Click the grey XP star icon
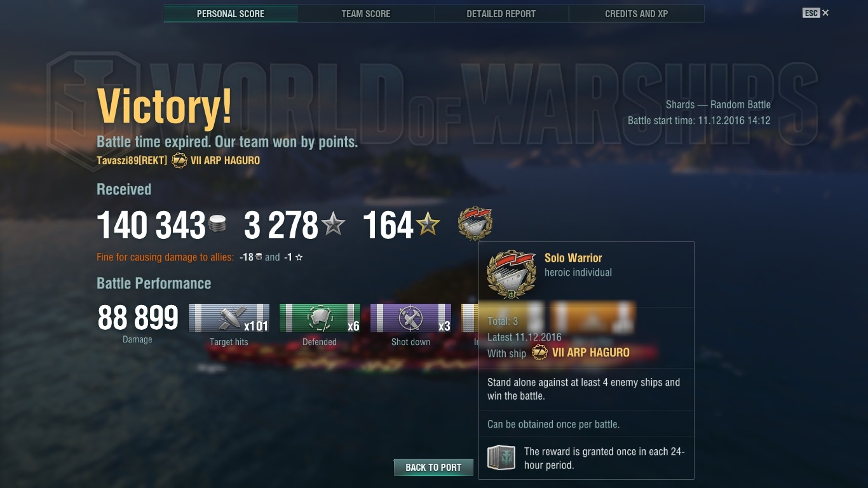 click(x=333, y=225)
